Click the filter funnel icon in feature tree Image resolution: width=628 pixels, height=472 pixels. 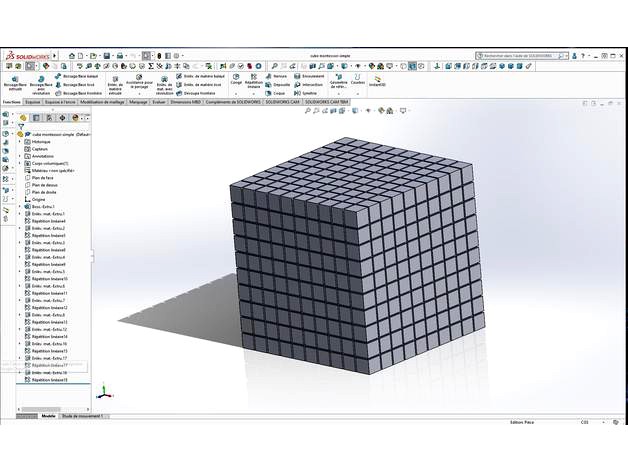[21, 127]
